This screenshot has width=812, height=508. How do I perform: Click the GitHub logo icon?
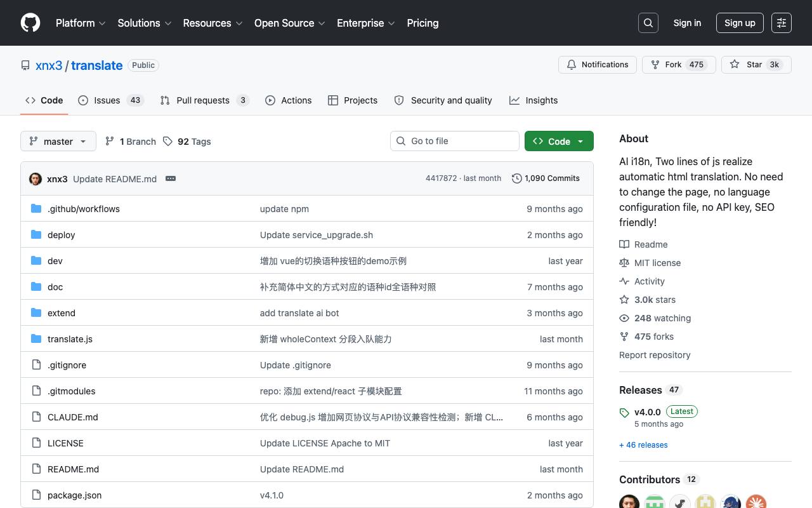pos(30,23)
